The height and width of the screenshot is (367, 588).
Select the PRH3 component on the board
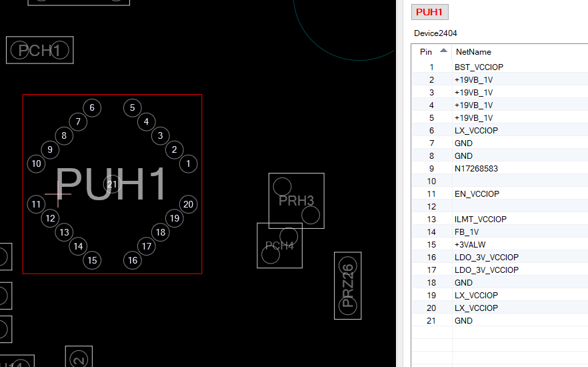click(296, 201)
